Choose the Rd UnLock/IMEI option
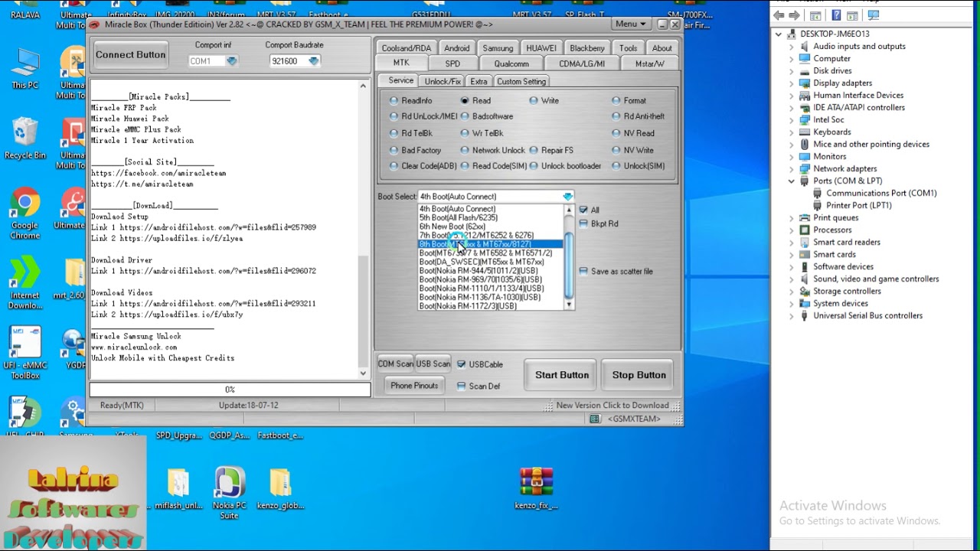980x551 pixels. 423,116
